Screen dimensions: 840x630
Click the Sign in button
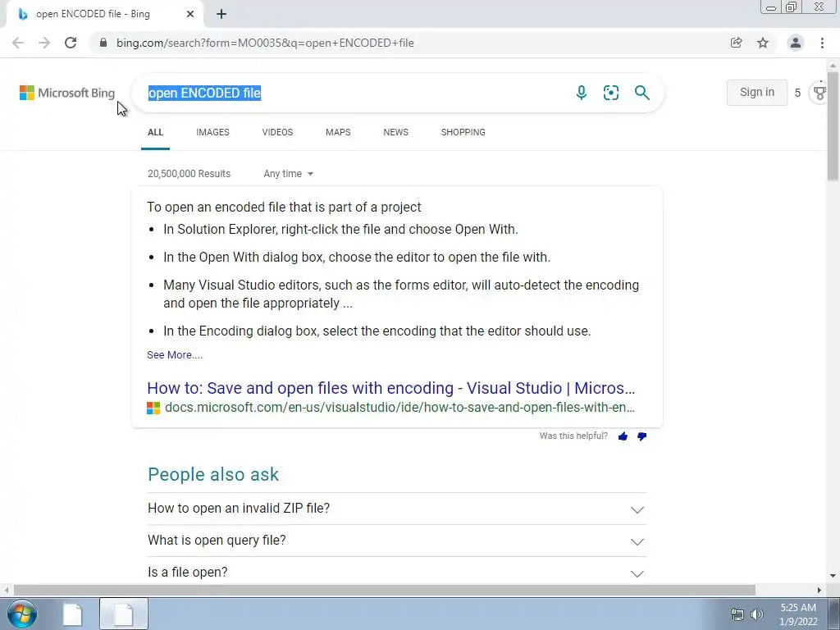pyautogui.click(x=757, y=93)
